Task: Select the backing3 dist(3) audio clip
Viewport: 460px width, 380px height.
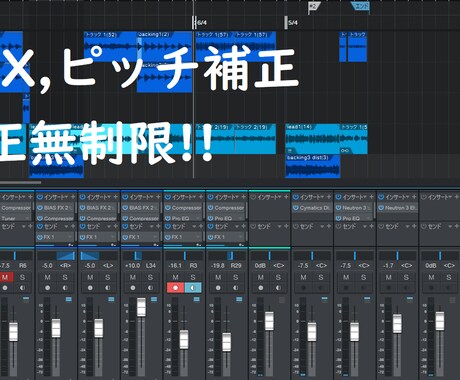Action: tap(313, 166)
